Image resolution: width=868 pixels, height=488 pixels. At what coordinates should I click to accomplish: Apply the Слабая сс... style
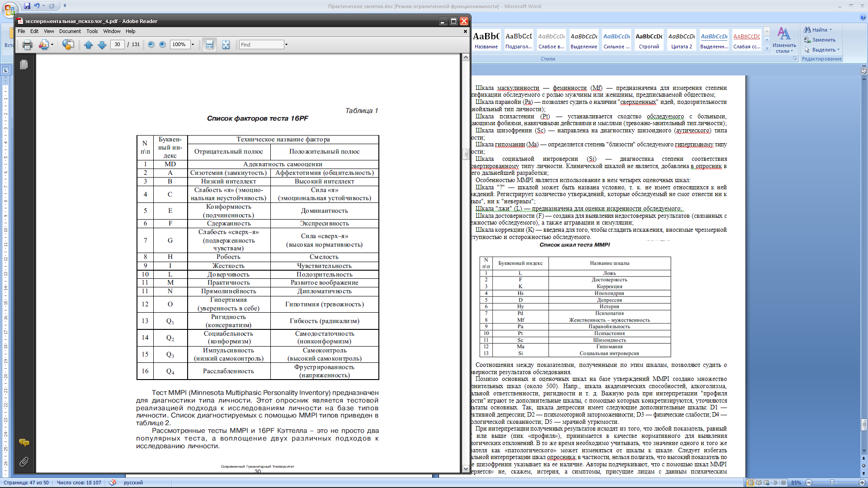click(x=746, y=40)
